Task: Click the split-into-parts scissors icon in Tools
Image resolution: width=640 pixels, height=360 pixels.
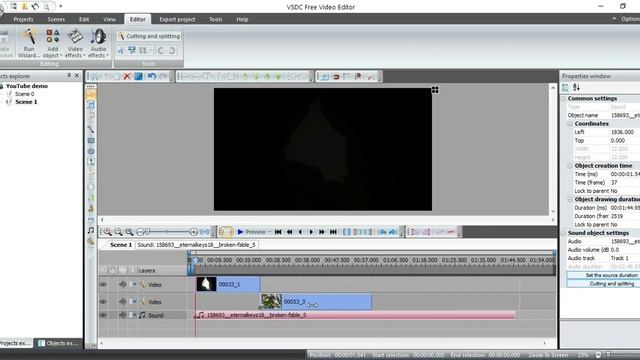Action: [121, 51]
